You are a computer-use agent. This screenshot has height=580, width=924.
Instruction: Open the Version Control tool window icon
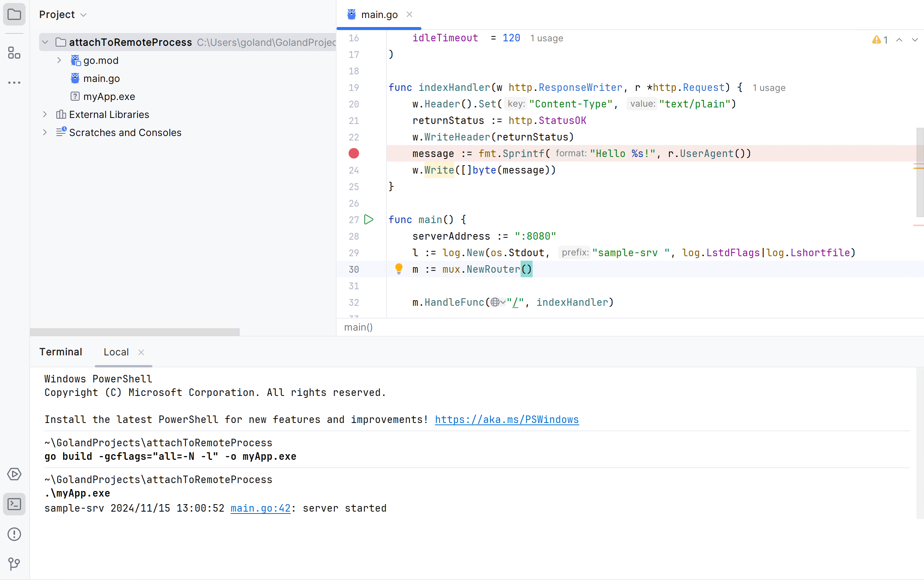14,564
